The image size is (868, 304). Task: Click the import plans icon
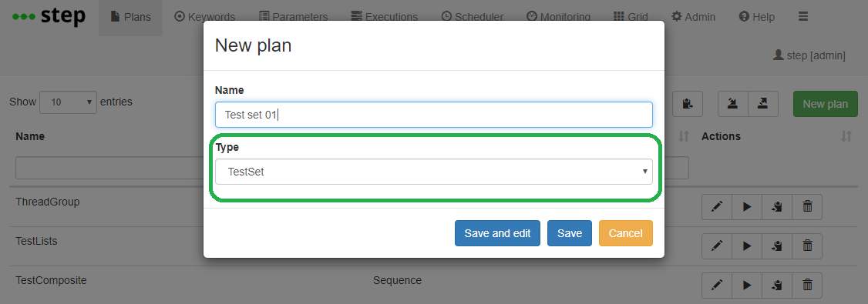tap(733, 104)
